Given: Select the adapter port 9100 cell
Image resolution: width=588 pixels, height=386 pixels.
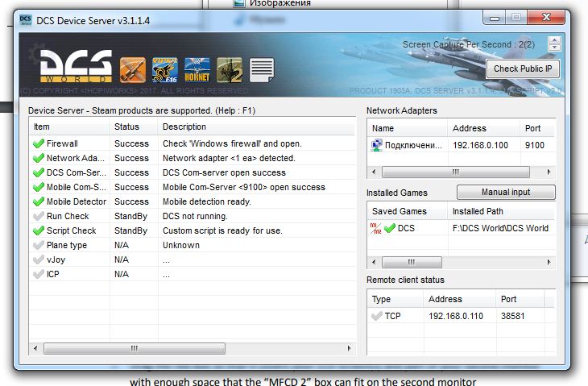Looking at the screenshot, I should pyautogui.click(x=535, y=145).
